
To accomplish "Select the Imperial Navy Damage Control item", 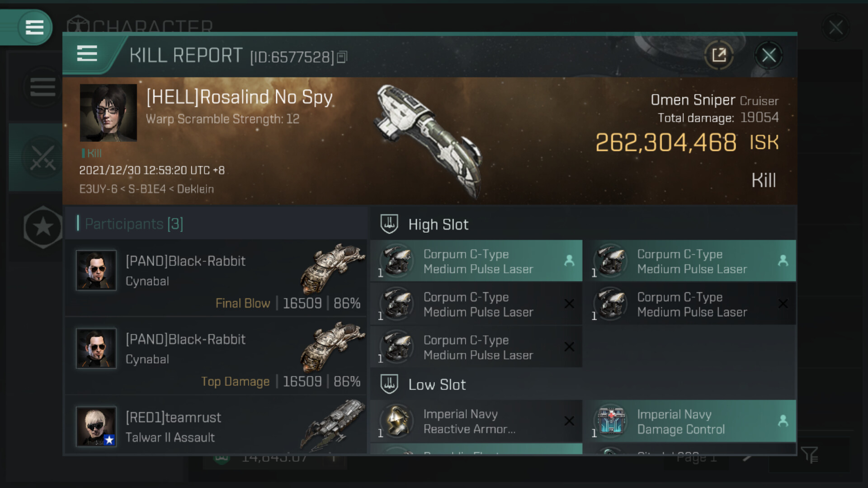I will (689, 422).
